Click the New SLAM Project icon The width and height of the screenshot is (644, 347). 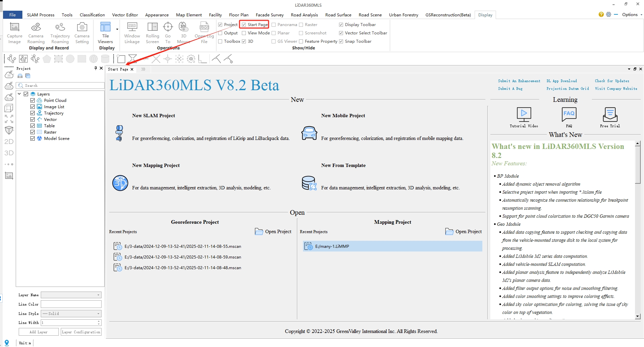[119, 133]
